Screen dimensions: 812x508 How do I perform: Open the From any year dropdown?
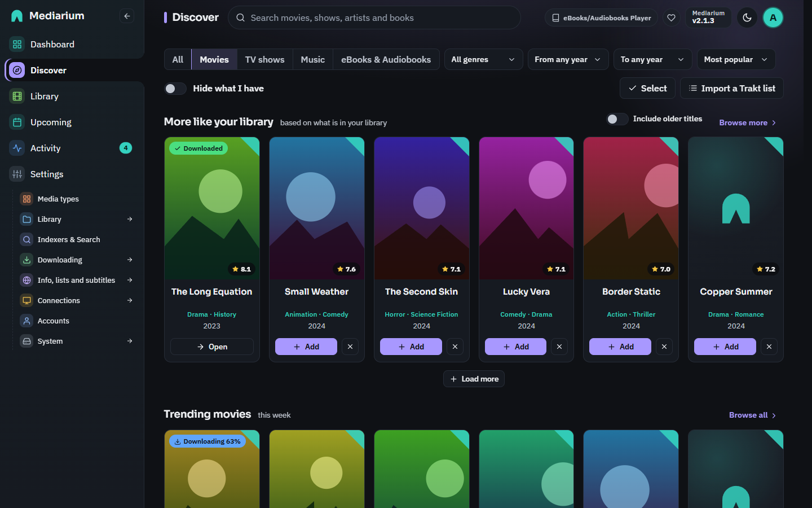(x=568, y=59)
